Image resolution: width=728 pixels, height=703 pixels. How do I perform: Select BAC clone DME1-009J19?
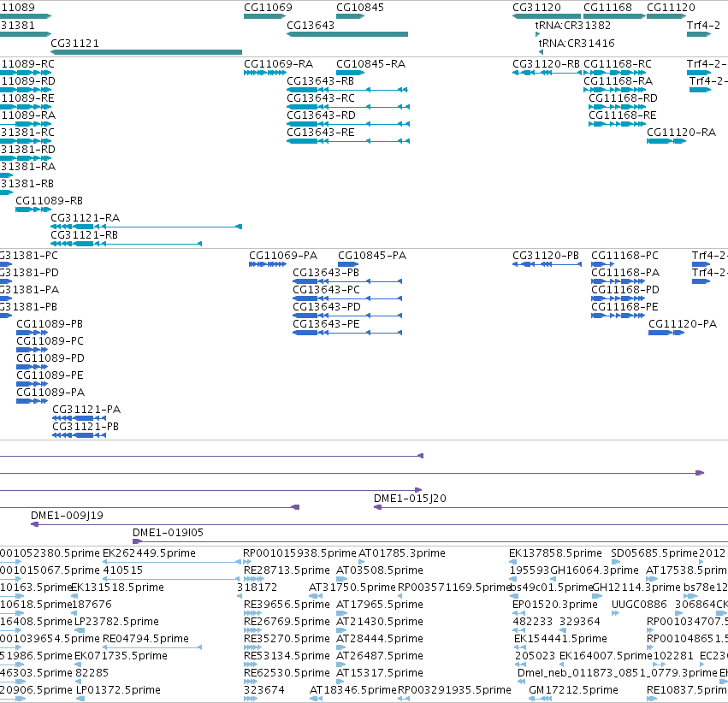[67, 516]
